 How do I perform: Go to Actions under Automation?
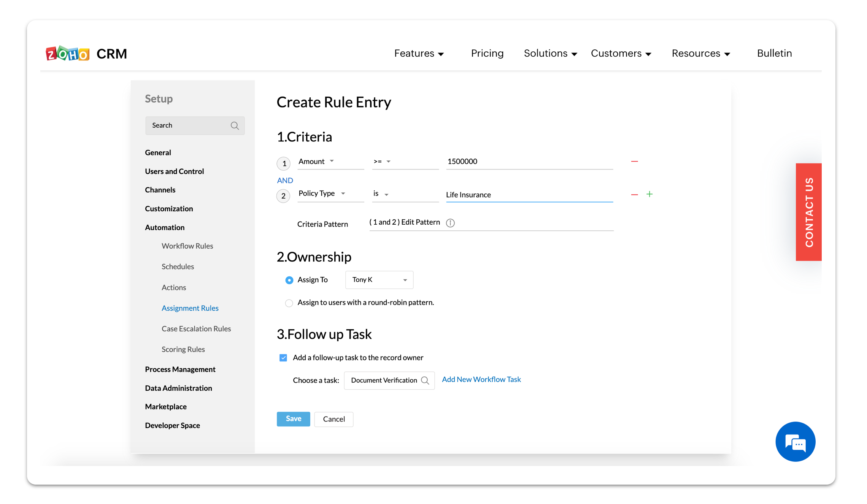(x=174, y=287)
